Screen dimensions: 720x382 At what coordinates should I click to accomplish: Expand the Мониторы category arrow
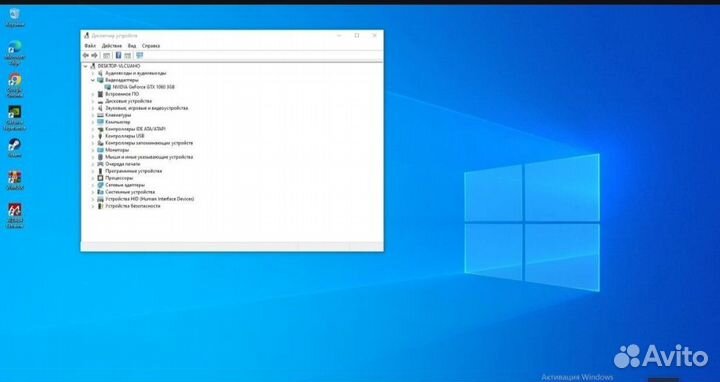tap(93, 150)
